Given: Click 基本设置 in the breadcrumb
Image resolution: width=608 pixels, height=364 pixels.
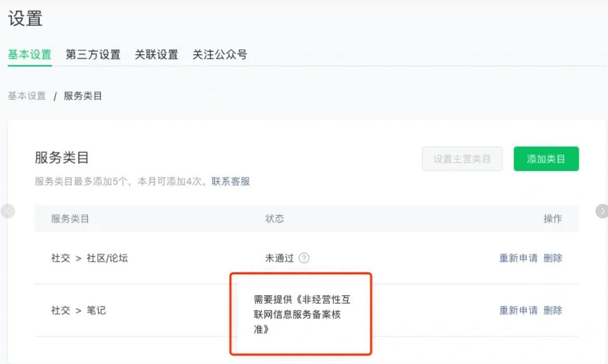Looking at the screenshot, I should (x=27, y=96).
